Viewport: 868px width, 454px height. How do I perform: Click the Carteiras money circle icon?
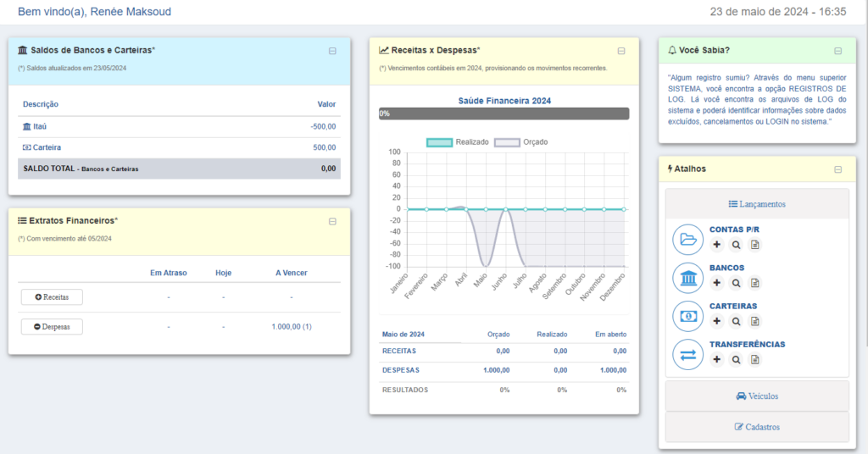[x=688, y=316]
